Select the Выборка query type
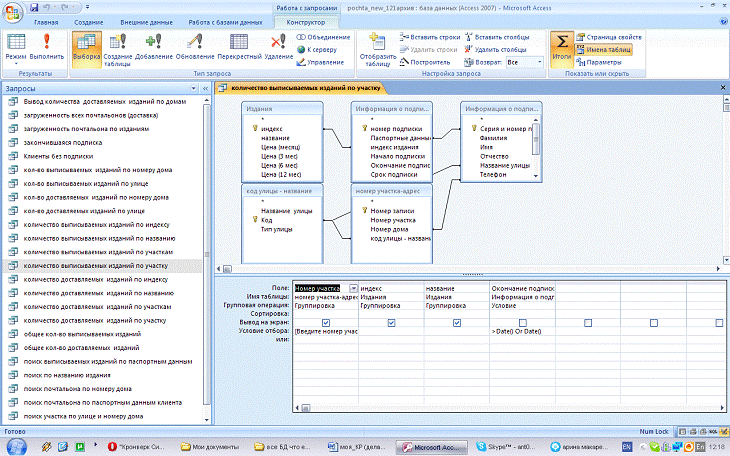 pos(87,48)
